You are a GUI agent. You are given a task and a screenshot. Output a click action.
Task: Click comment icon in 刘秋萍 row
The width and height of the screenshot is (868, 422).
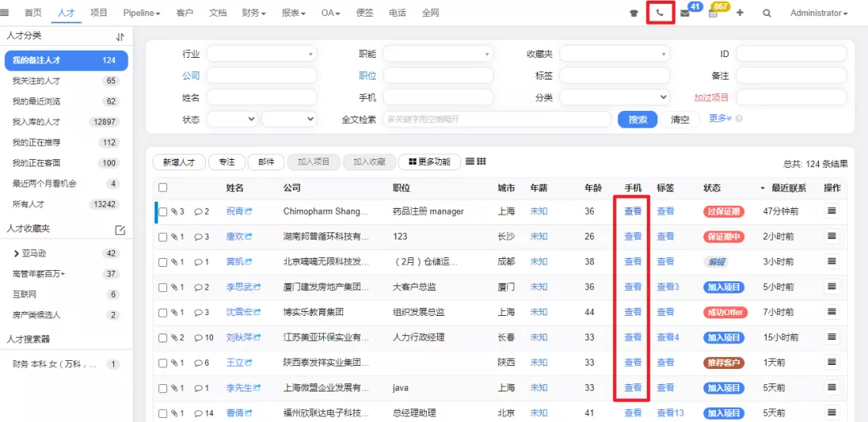199,338
